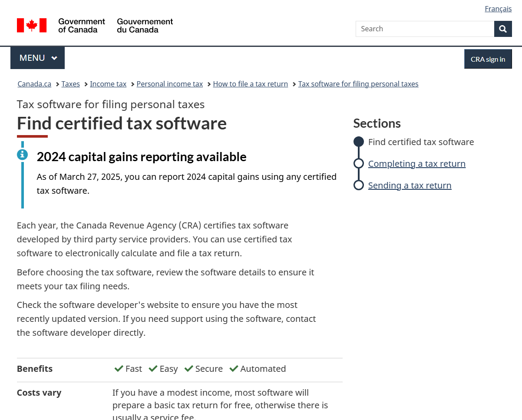The height and width of the screenshot is (420, 522).
Task: Select the circle marker beside Sending a tax return
Action: [x=358, y=185]
